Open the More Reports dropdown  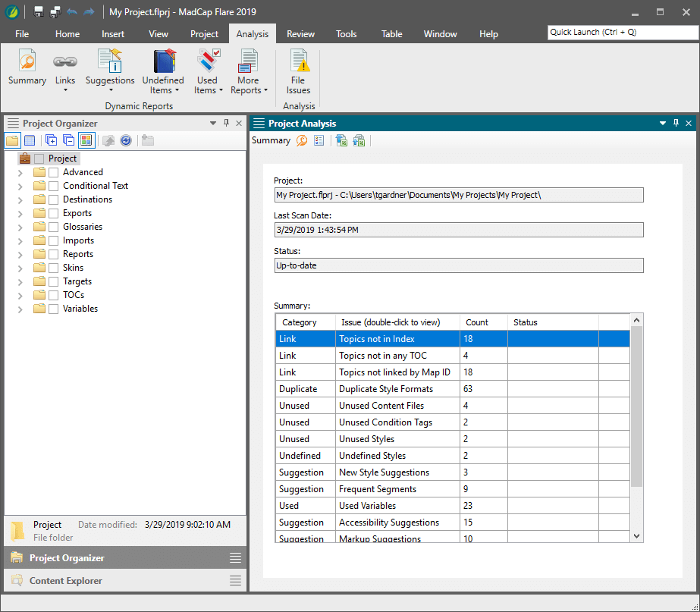point(248,71)
